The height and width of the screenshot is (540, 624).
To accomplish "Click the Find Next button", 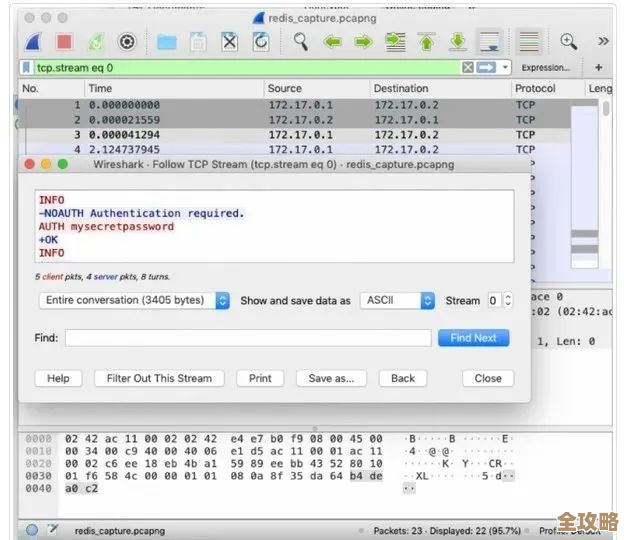I will click(473, 338).
